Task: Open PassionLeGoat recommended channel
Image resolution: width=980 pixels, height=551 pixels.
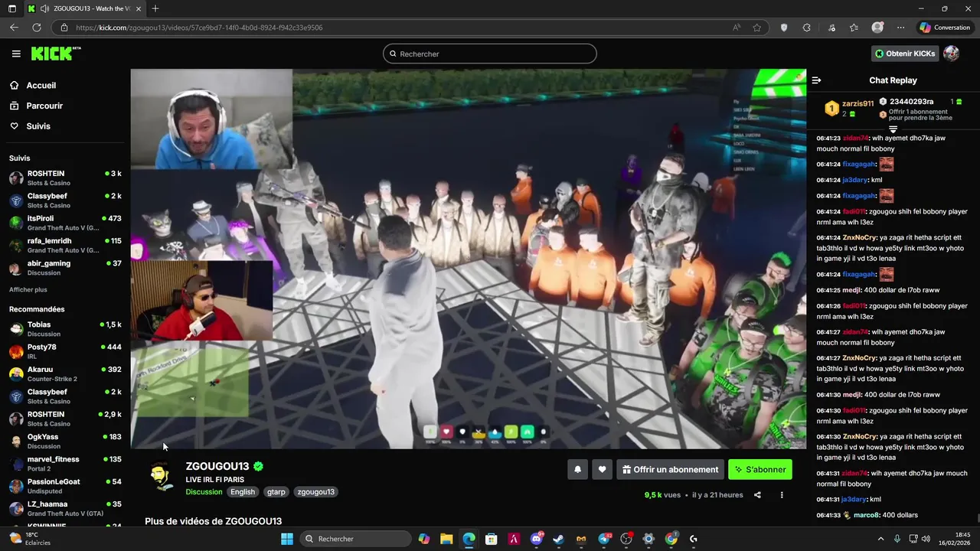Action: coord(65,485)
